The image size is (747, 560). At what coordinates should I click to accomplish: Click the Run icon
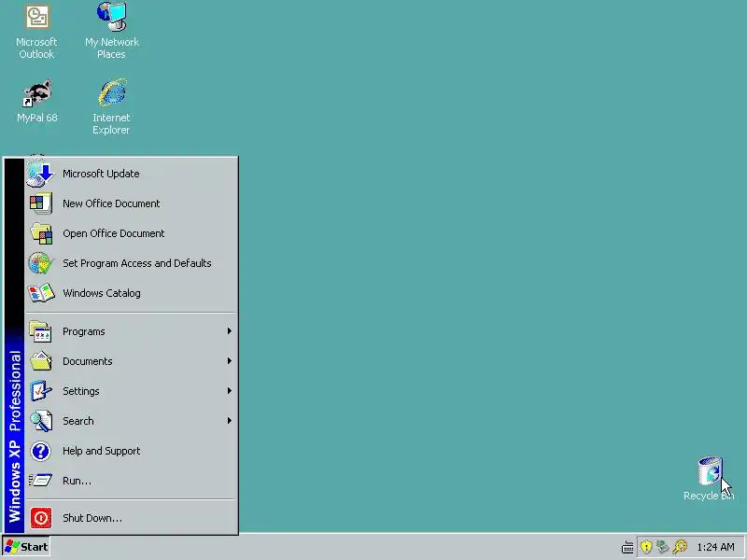[40, 480]
